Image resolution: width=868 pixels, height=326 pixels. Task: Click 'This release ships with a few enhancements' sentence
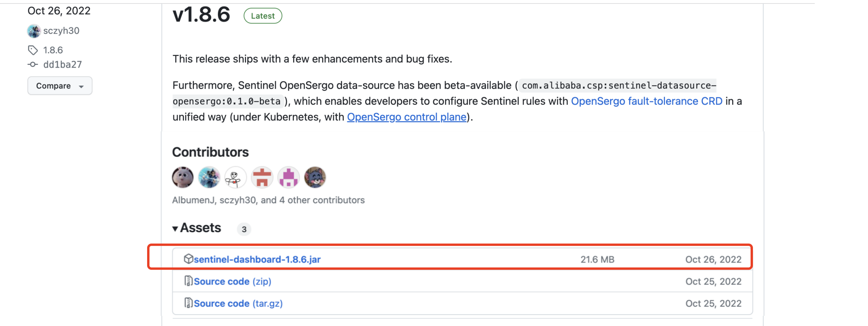click(312, 59)
